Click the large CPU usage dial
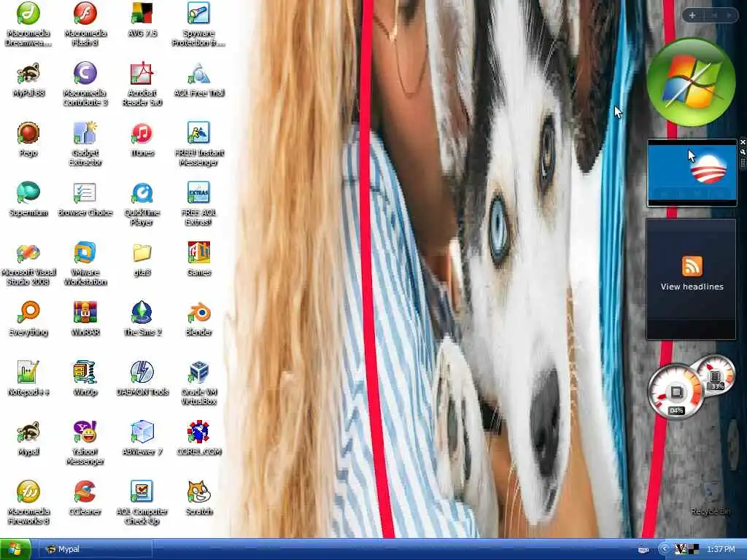 [x=676, y=392]
